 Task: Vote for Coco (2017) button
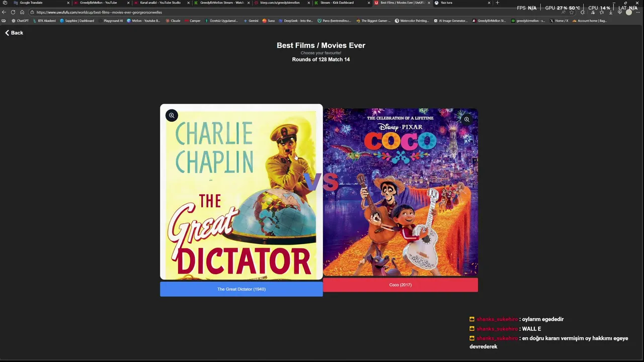click(x=400, y=285)
